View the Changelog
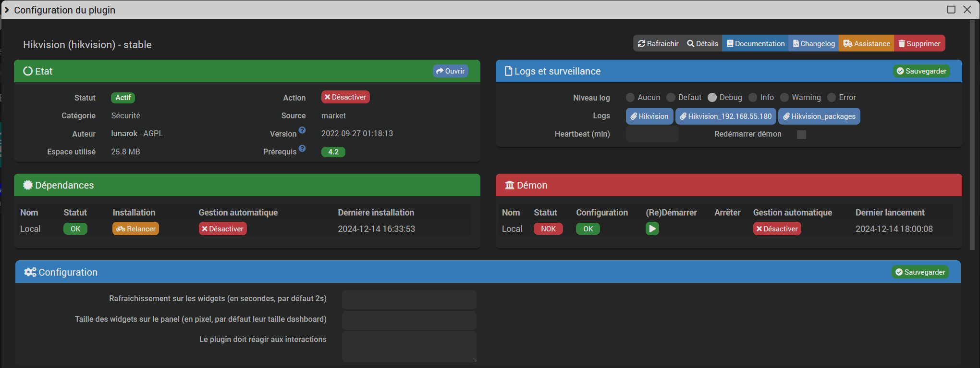The image size is (980, 368). (813, 43)
